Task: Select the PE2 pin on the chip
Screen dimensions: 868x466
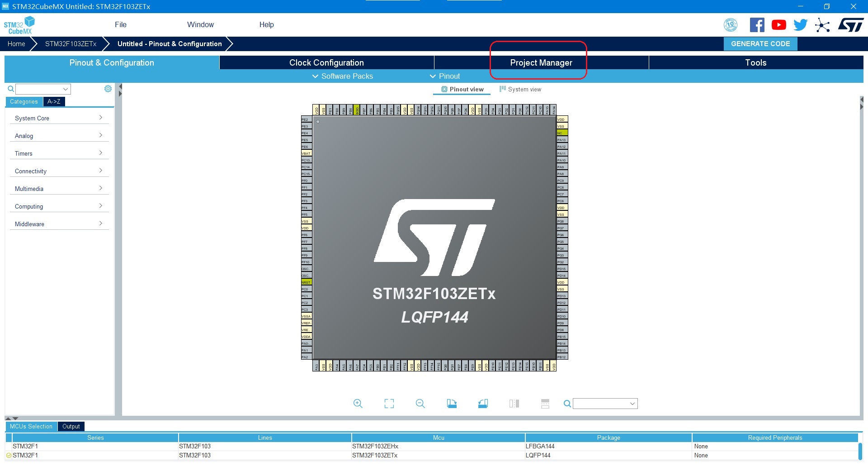Action: click(307, 119)
